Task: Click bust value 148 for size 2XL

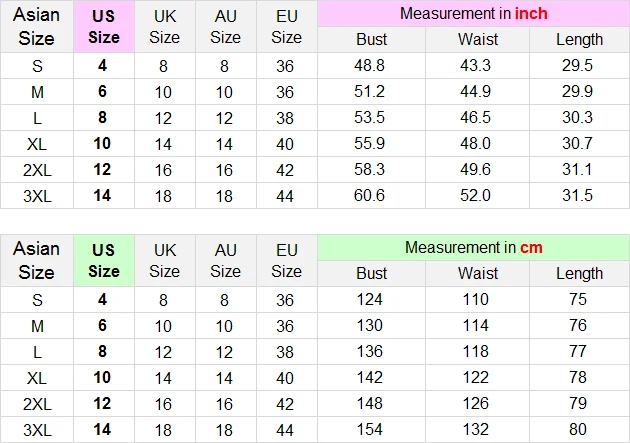Action: pos(371,403)
